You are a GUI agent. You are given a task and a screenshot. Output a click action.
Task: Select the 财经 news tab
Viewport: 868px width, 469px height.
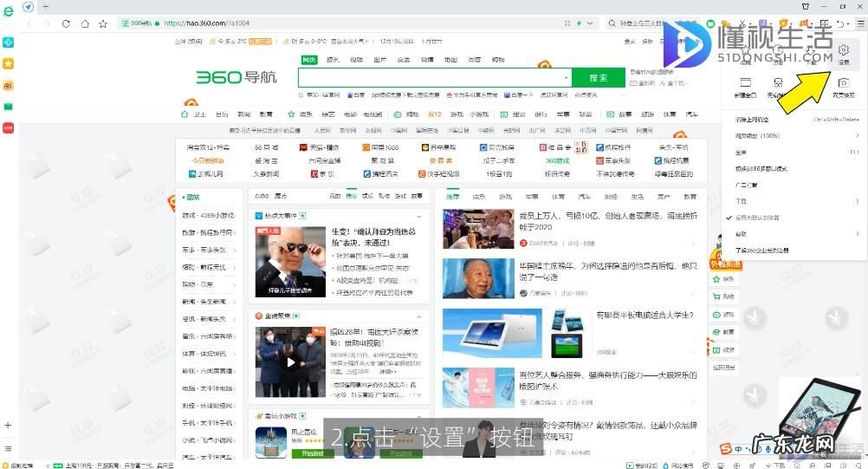click(x=611, y=197)
